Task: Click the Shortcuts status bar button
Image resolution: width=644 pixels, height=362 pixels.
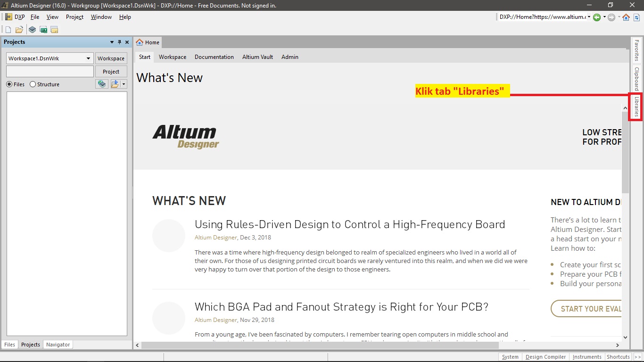Action: tap(618, 357)
